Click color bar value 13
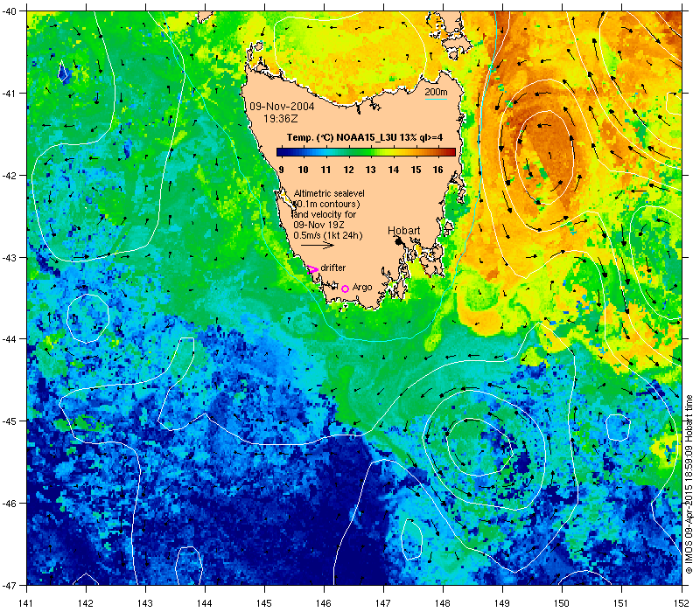Screen dimensions: 700x612 click(x=370, y=170)
